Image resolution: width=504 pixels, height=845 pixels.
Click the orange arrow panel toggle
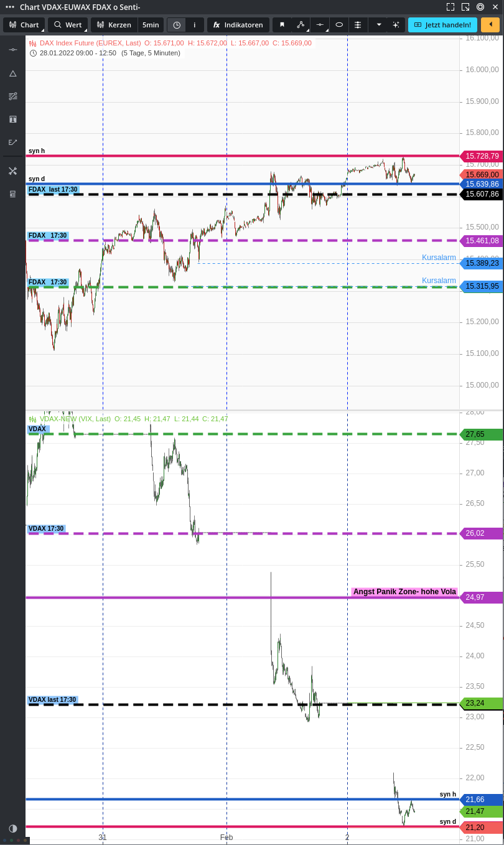click(x=490, y=25)
